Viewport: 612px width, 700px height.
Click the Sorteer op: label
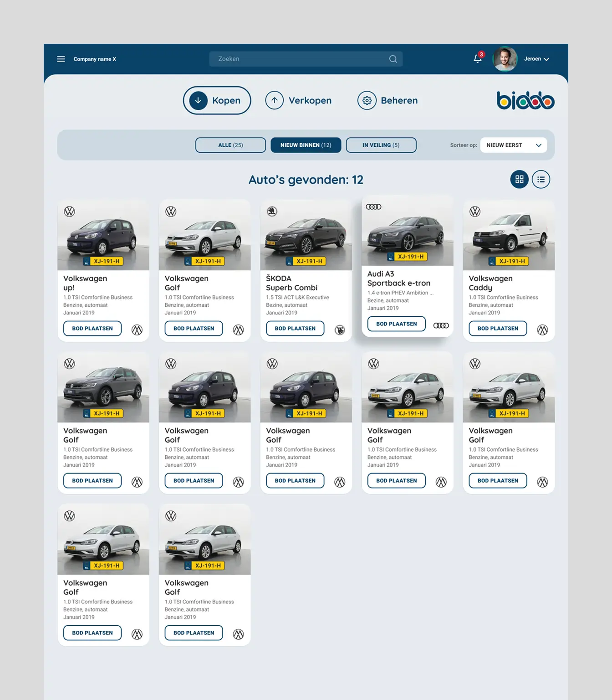464,145
